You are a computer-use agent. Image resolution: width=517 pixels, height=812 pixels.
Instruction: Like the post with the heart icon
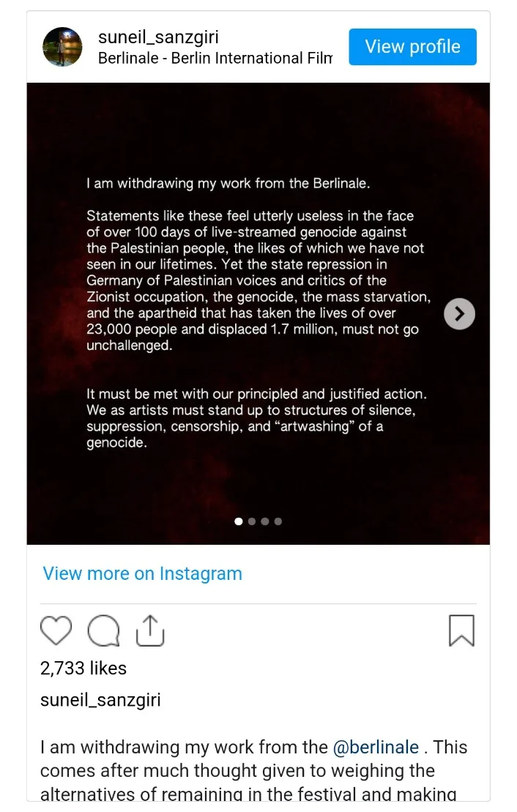pos(56,630)
